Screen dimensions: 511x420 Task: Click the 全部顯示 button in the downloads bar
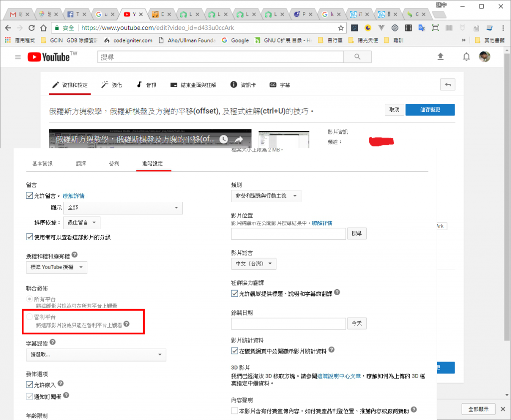pyautogui.click(x=479, y=409)
